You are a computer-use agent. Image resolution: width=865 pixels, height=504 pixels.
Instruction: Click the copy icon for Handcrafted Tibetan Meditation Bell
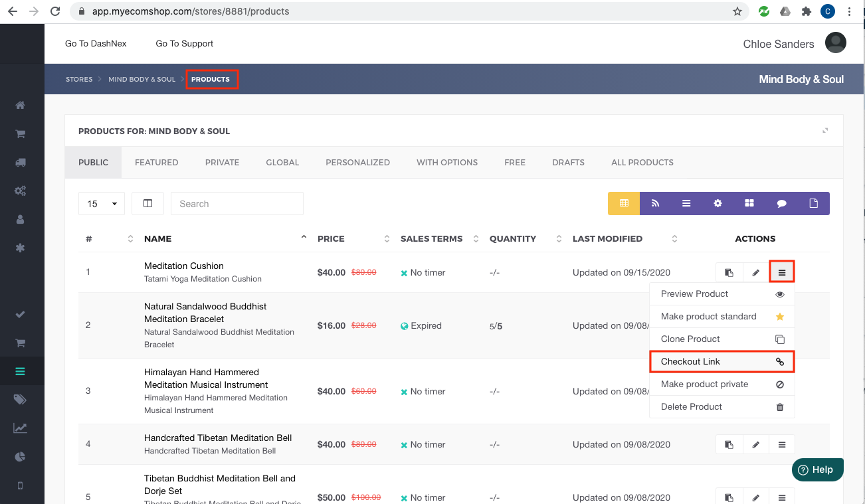(x=729, y=444)
